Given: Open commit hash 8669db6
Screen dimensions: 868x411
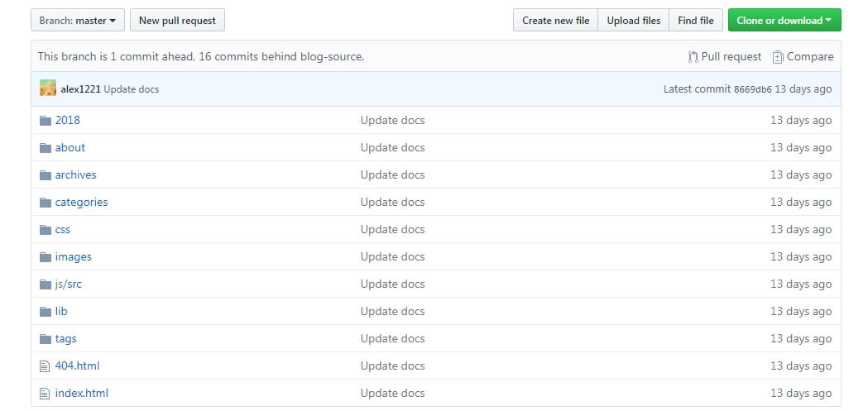Looking at the screenshot, I should (752, 89).
